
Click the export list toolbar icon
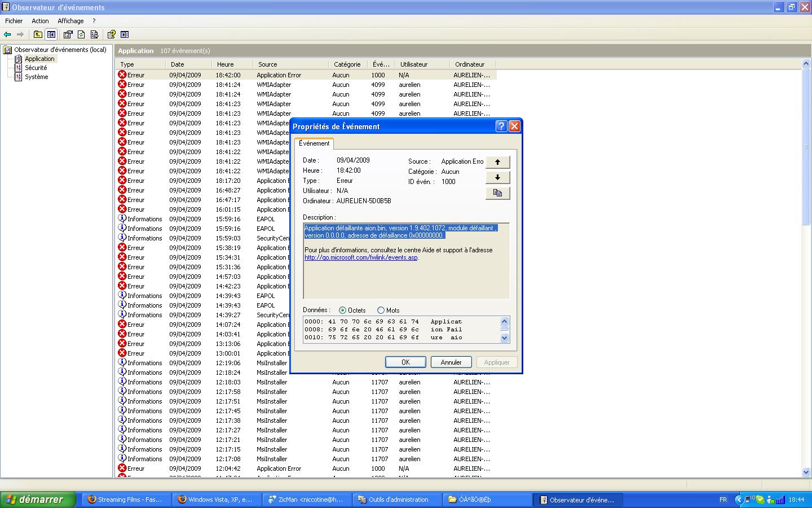[x=94, y=34]
